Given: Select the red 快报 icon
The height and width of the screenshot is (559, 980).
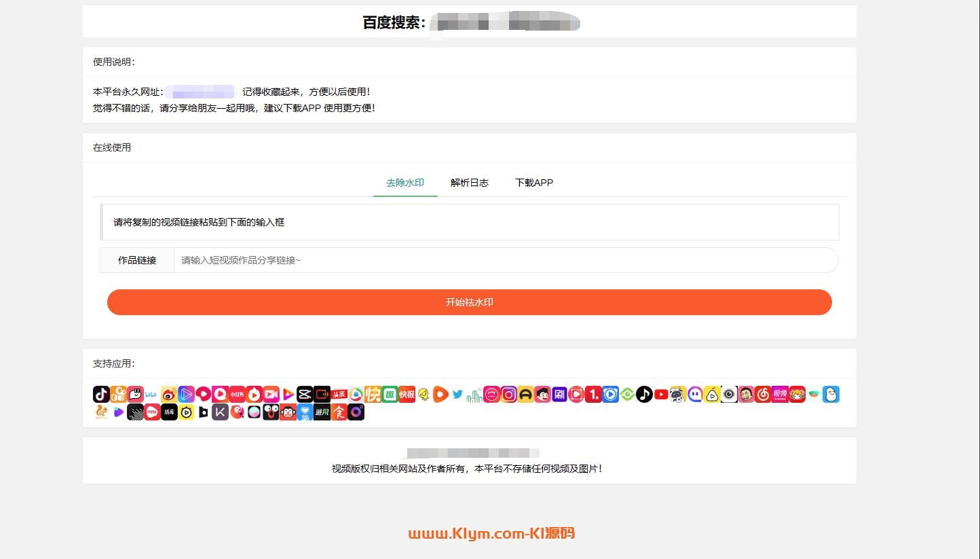Looking at the screenshot, I should [407, 395].
